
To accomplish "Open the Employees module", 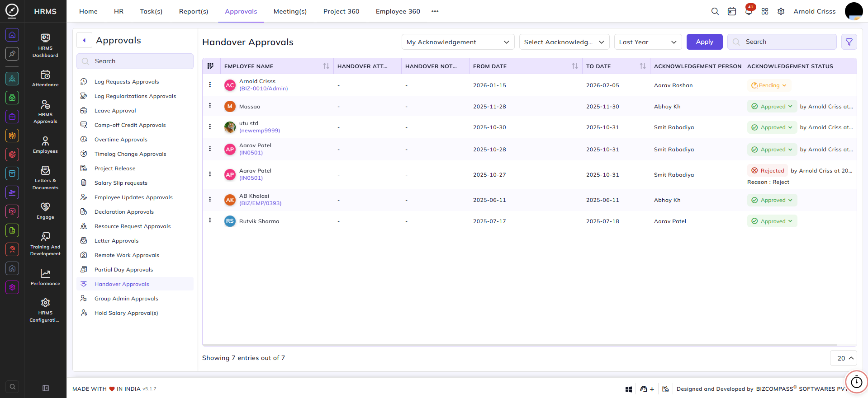I will tap(45, 145).
